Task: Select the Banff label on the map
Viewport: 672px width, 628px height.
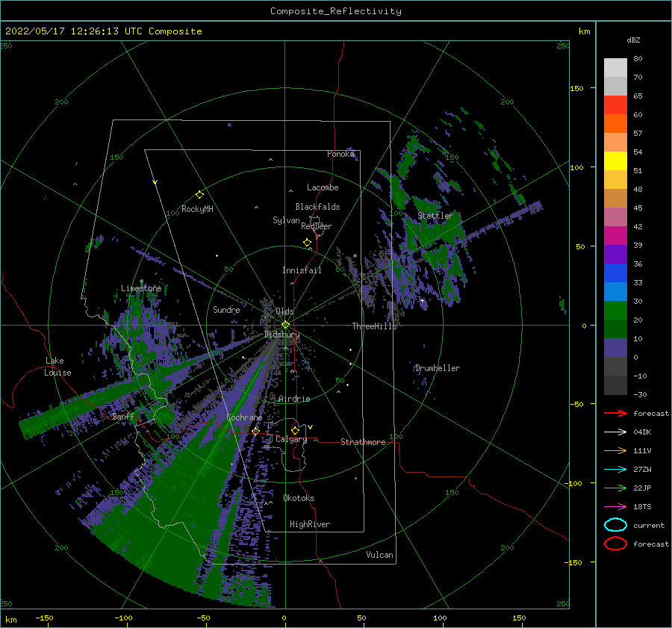Action: coord(123,417)
